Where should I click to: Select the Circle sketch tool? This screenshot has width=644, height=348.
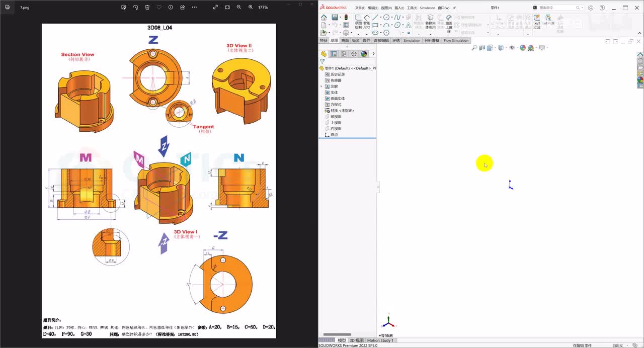pos(386,17)
